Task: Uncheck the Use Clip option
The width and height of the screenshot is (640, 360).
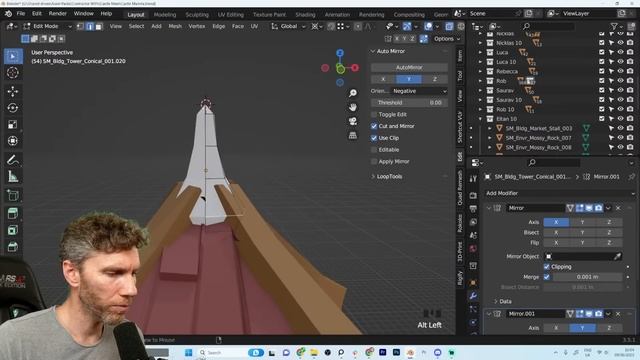Action: (374, 138)
